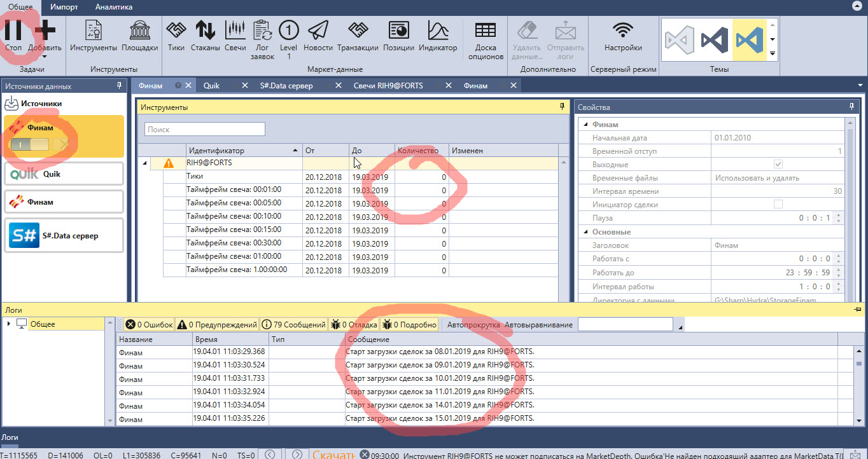Click the Поиск instrument search field
Screen dimensions: 868x459
tap(204, 129)
